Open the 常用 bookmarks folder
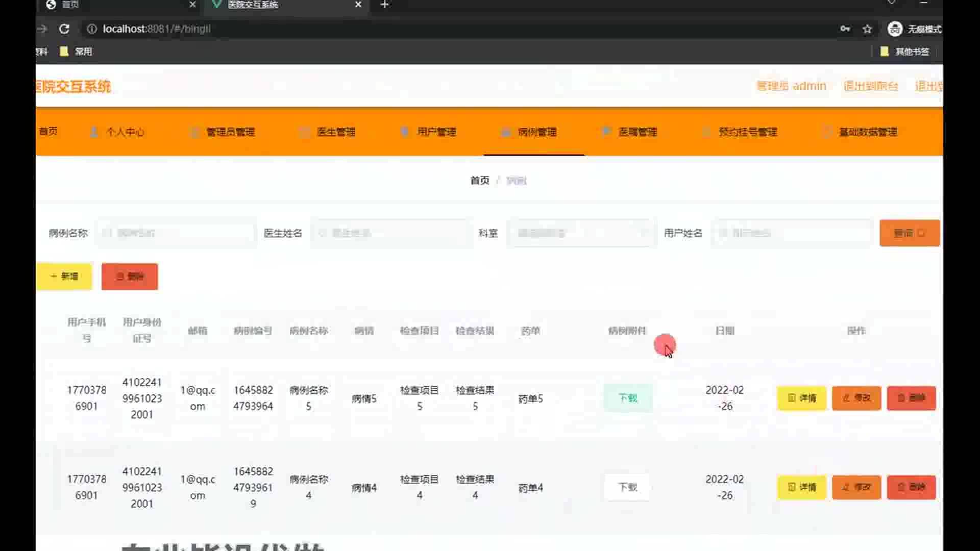Viewport: 980px width, 551px height. [x=77, y=52]
